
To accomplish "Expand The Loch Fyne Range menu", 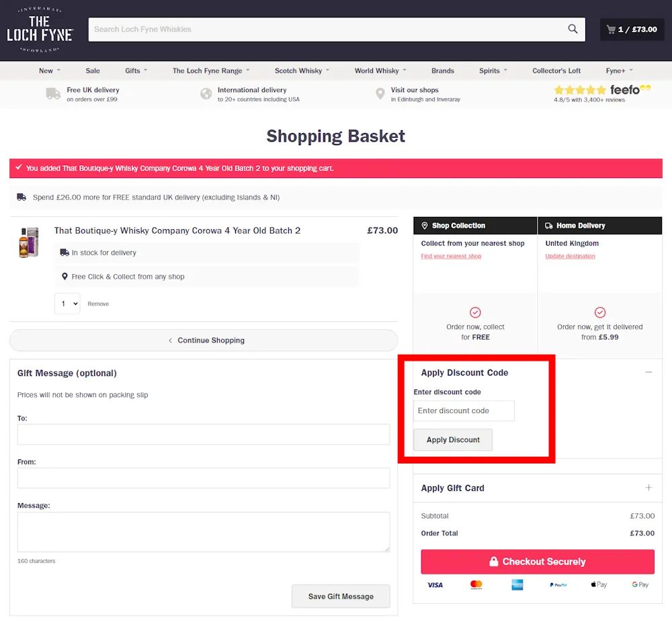I will click(x=211, y=71).
